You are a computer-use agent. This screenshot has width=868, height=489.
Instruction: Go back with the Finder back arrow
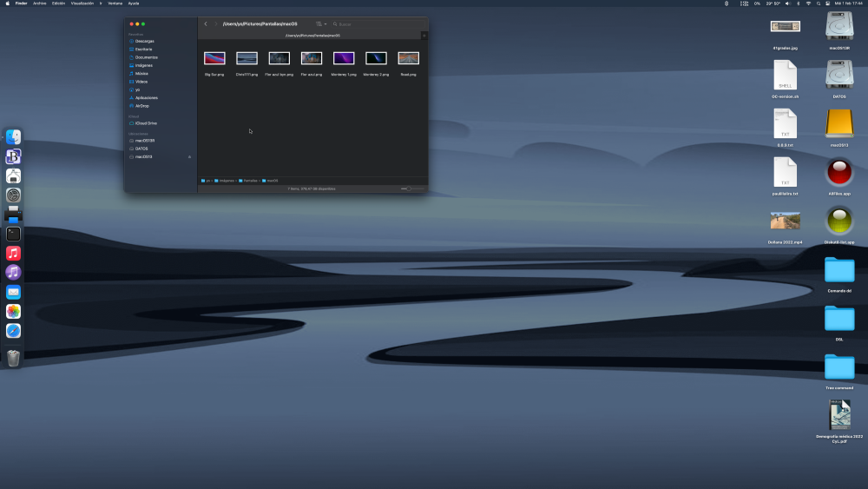click(206, 23)
